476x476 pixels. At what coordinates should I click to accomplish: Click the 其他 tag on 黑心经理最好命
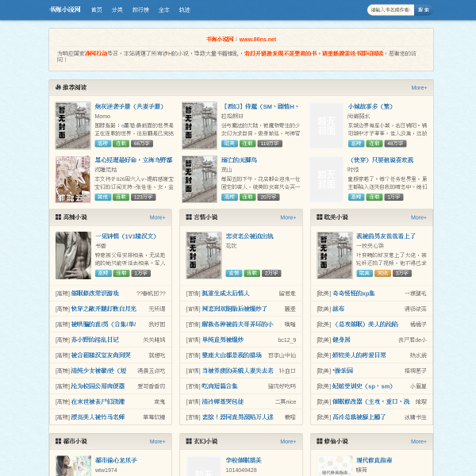pos(103,197)
